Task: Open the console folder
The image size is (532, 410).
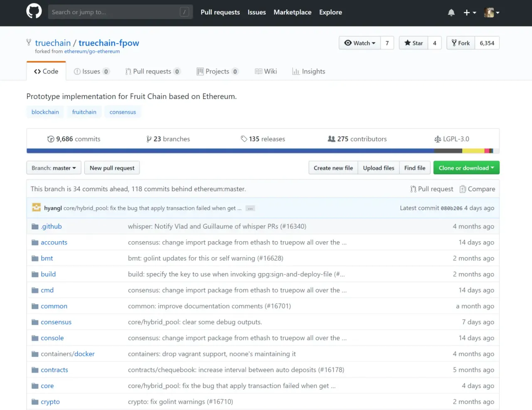Action: pos(52,338)
